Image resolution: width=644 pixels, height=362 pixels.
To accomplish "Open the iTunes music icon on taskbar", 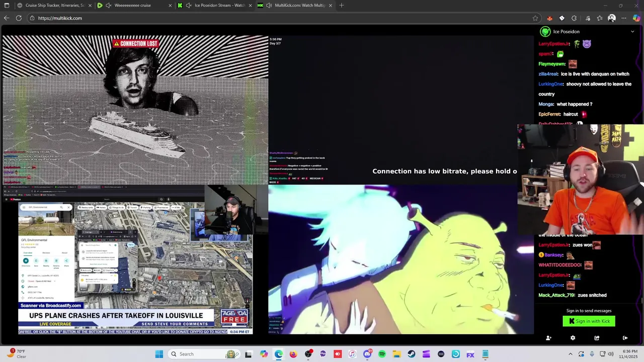I will click(352, 354).
